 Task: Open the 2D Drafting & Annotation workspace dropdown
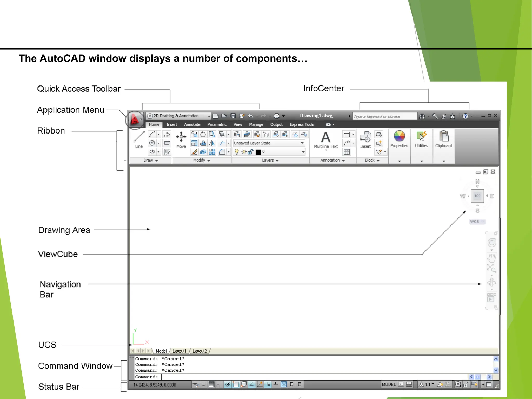(x=179, y=116)
